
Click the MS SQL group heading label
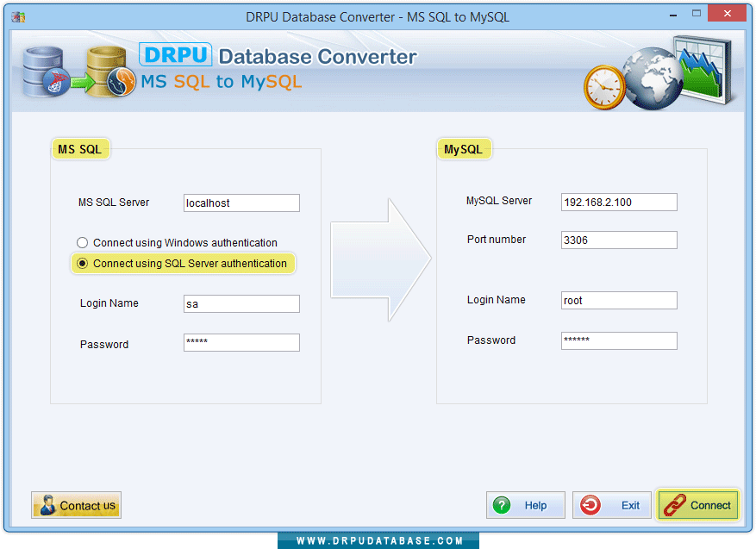[x=80, y=149]
